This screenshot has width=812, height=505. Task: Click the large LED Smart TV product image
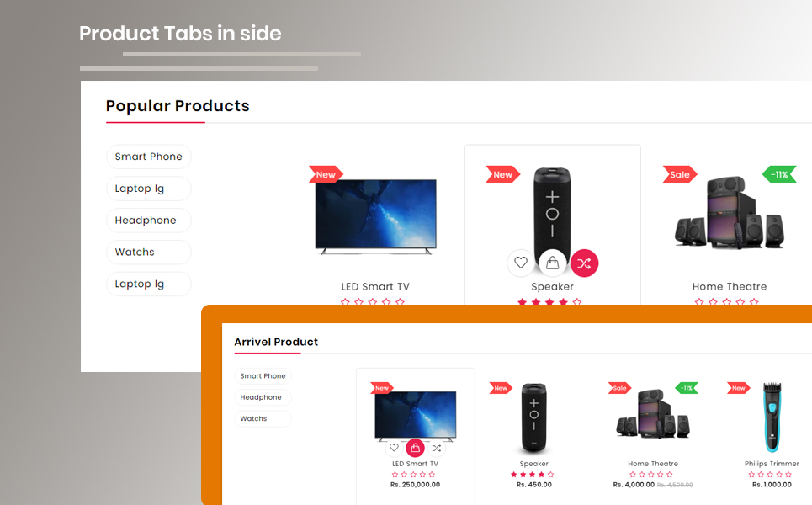click(x=376, y=216)
